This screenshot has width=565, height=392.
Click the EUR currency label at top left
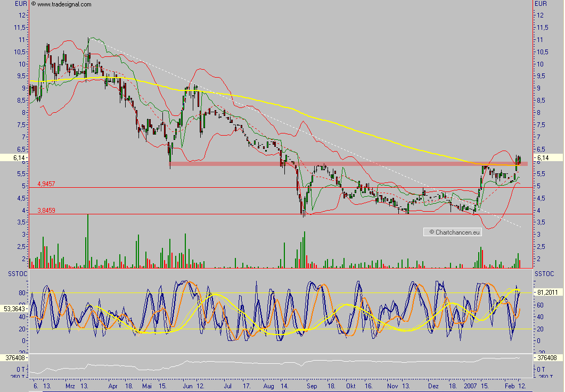[21, 4]
